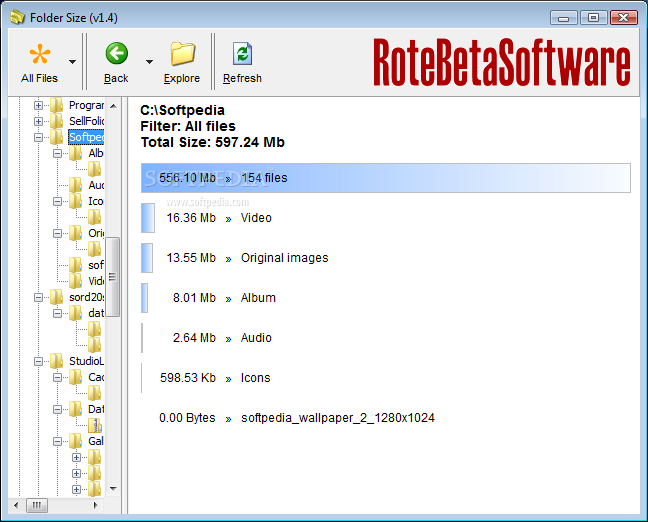Click the Original images size bar indicator
The width and height of the screenshot is (648, 522).
click(x=147, y=258)
